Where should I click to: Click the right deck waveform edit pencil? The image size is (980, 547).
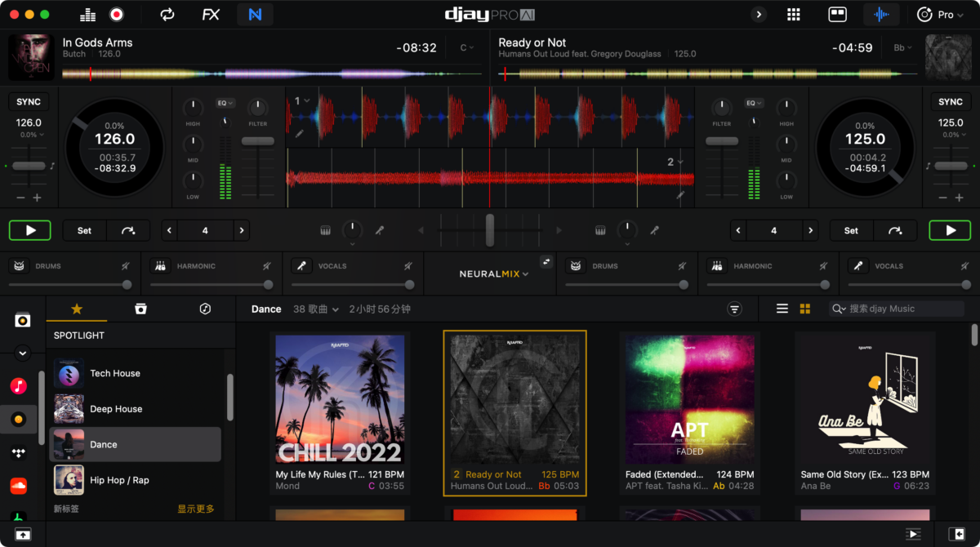pyautogui.click(x=679, y=195)
